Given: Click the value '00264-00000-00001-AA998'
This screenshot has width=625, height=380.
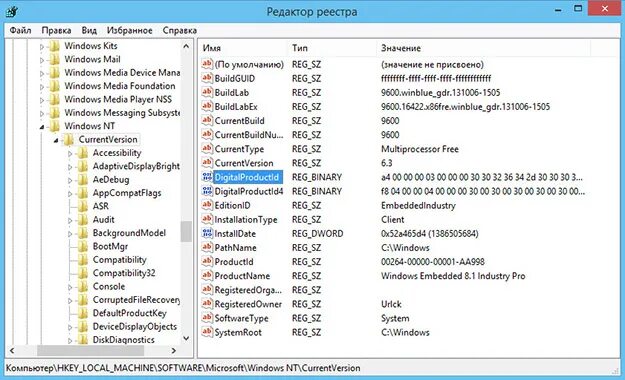Looking at the screenshot, I should pos(433,262).
